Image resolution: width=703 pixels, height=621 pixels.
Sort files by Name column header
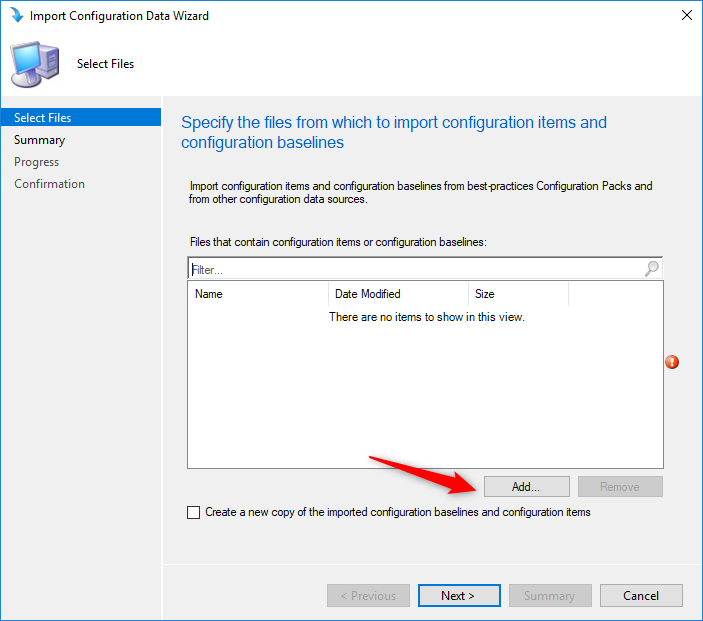click(x=258, y=294)
